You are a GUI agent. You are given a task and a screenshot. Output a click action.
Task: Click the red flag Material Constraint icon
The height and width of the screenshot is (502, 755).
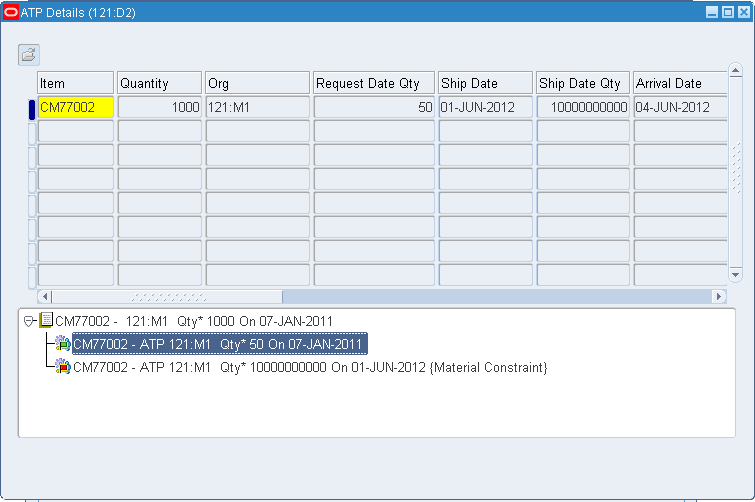point(63,367)
